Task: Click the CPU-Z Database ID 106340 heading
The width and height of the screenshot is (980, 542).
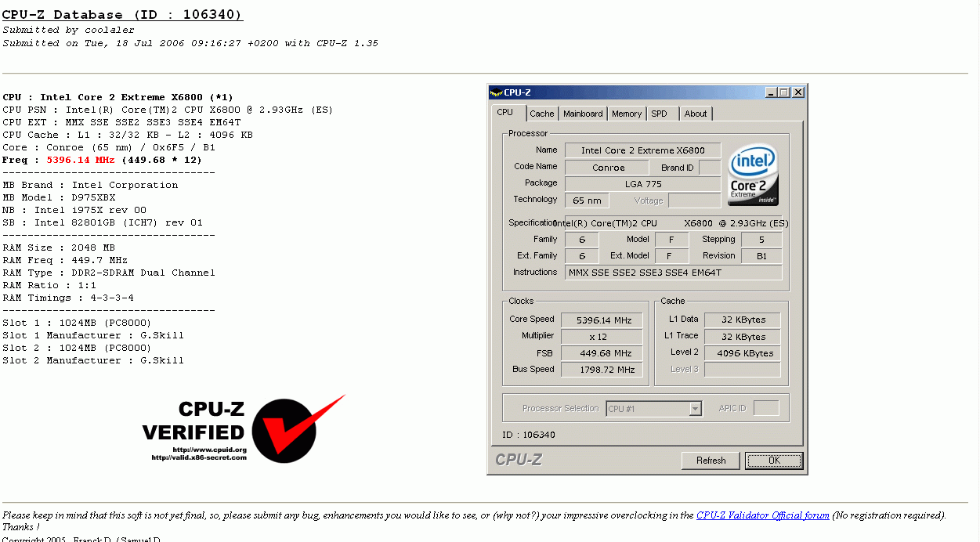Action: tap(122, 15)
